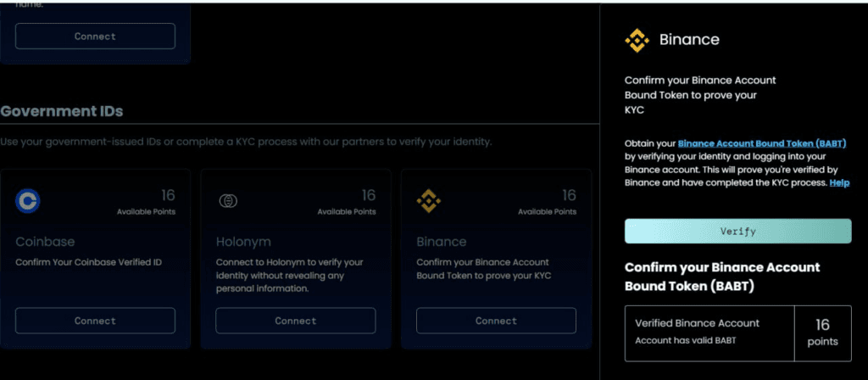
Task: Click the Government IDs section heading
Action: tap(62, 111)
